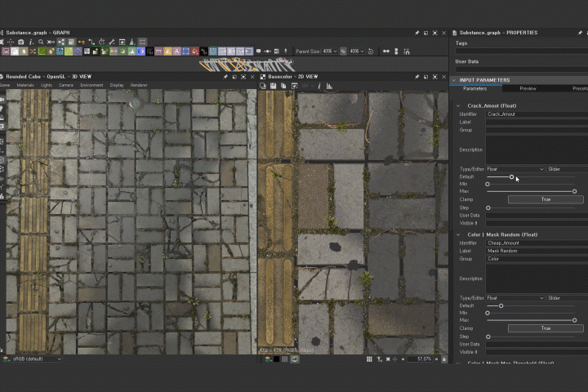588x392 pixels.
Task: Click the Mask Random Default slider handle
Action: tap(501, 305)
